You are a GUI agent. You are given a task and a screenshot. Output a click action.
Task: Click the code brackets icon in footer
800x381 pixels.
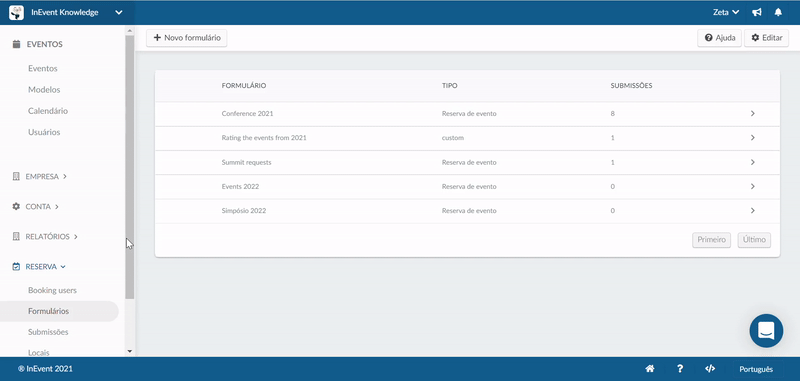click(710, 369)
